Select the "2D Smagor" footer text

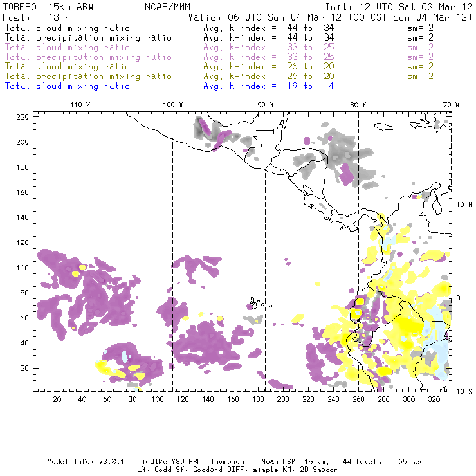(319, 470)
